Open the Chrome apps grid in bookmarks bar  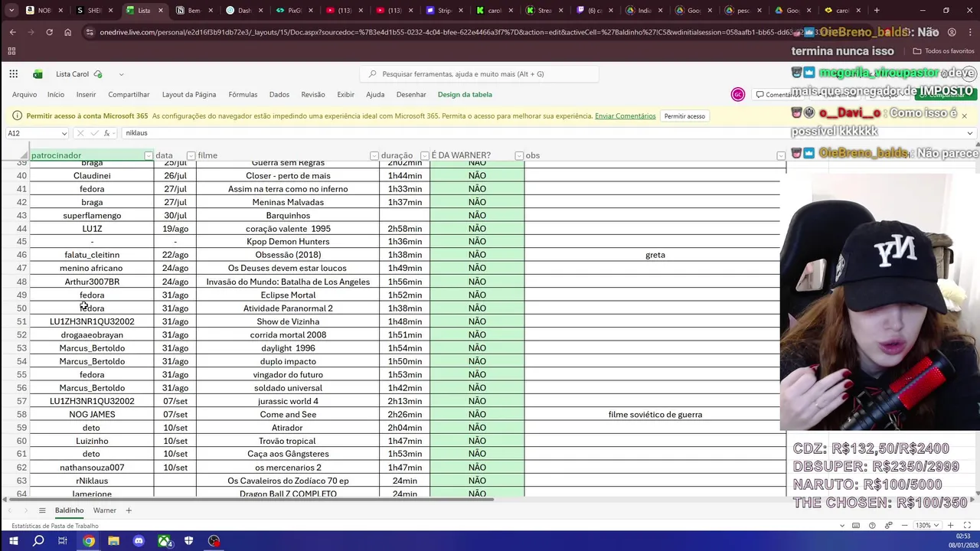pyautogui.click(x=11, y=51)
